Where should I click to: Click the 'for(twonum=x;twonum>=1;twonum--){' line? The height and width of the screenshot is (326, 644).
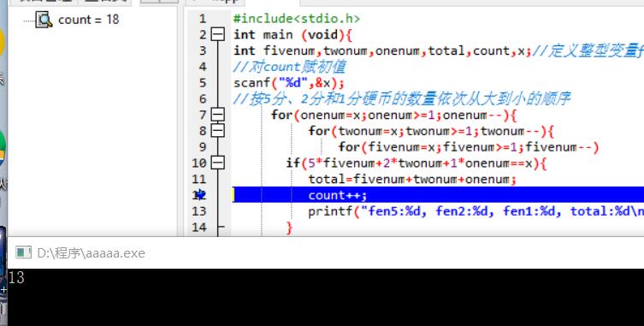[x=431, y=131]
